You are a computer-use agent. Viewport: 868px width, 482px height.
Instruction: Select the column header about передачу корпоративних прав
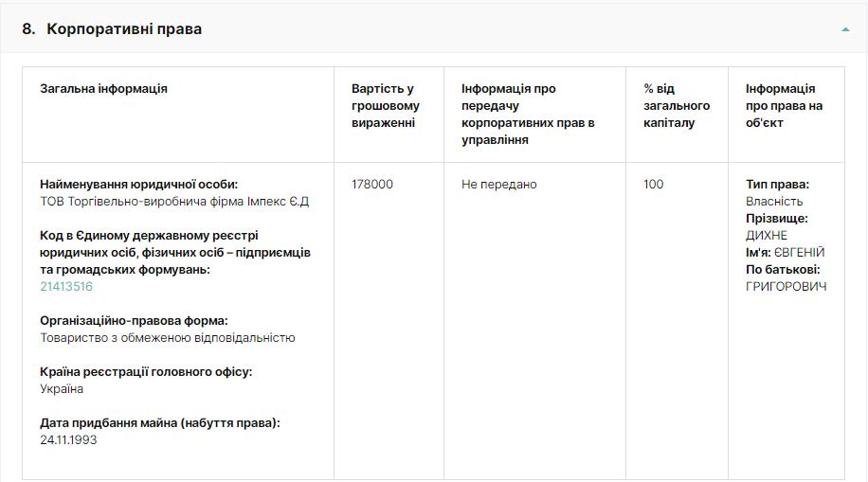tap(528, 115)
